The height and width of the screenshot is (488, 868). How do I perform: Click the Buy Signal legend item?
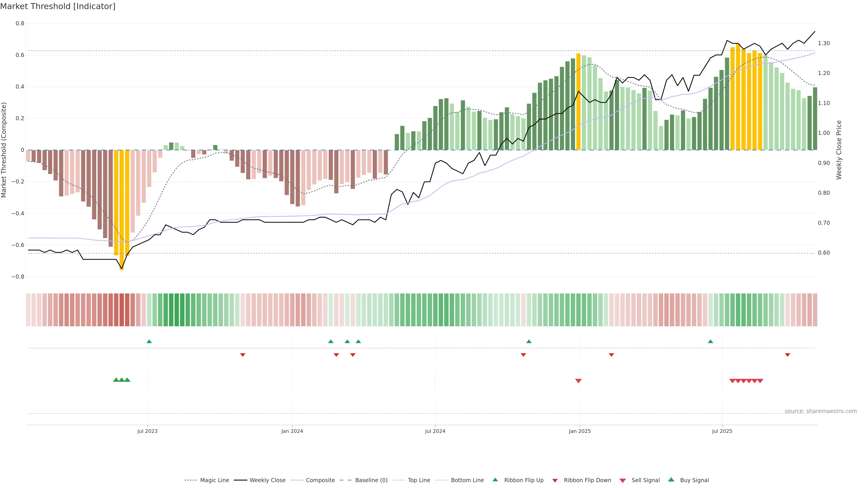[694, 480]
